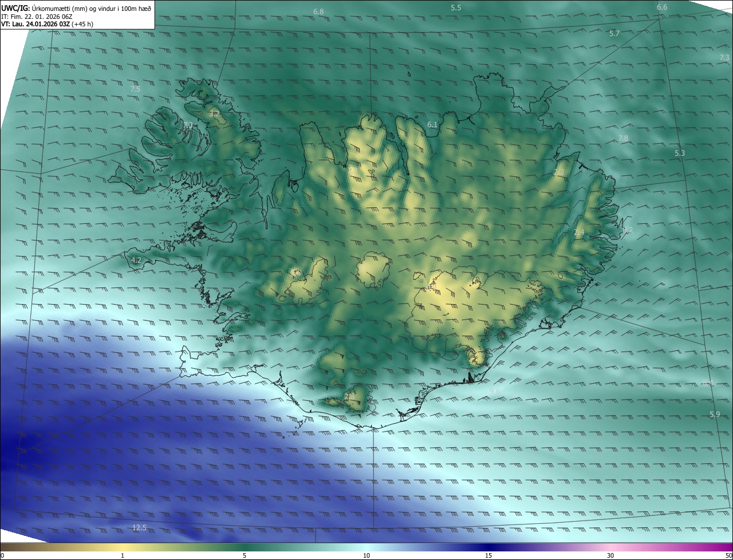Click the 9.6 value off the south coast

coord(495,391)
